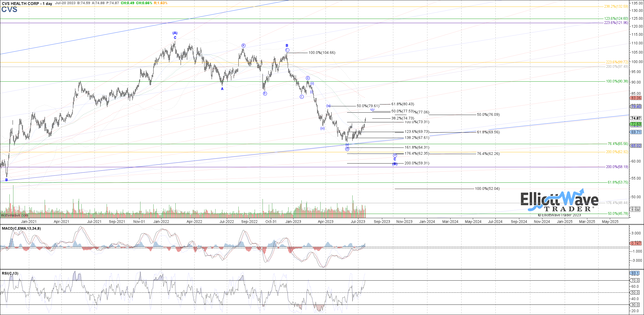Select the bid value B:74.59
The height and width of the screenshot is (315, 644).
click(x=84, y=3)
